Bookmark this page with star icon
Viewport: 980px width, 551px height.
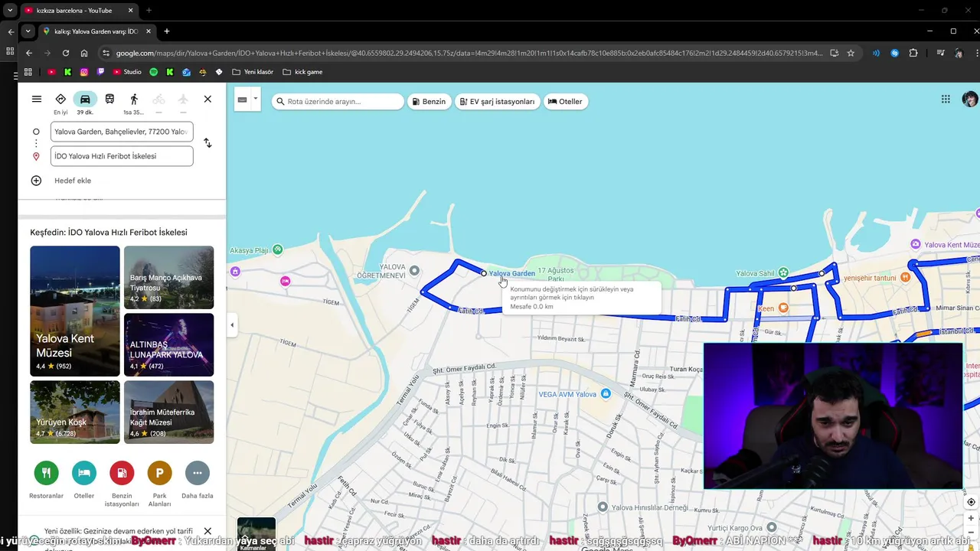(x=851, y=53)
